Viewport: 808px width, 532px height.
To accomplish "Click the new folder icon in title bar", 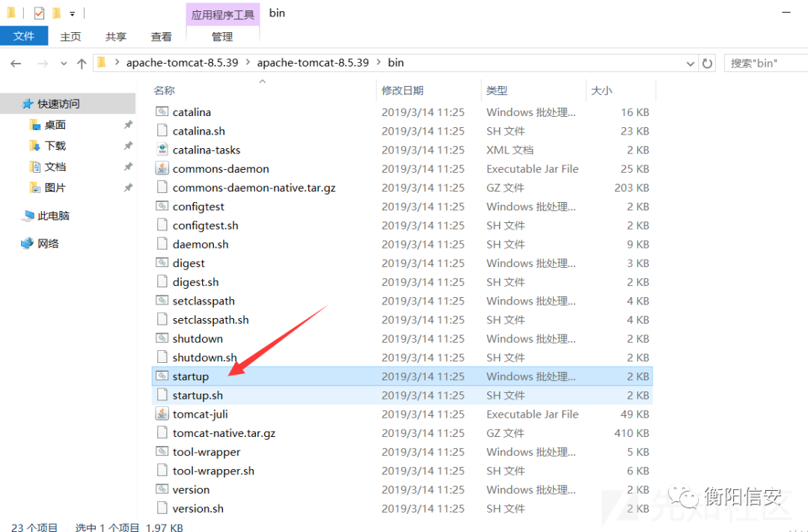I will 57,13.
